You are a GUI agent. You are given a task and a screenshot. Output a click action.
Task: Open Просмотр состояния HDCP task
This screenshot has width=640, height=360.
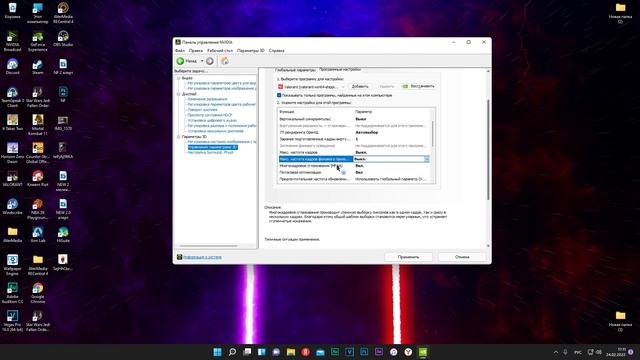(209, 115)
